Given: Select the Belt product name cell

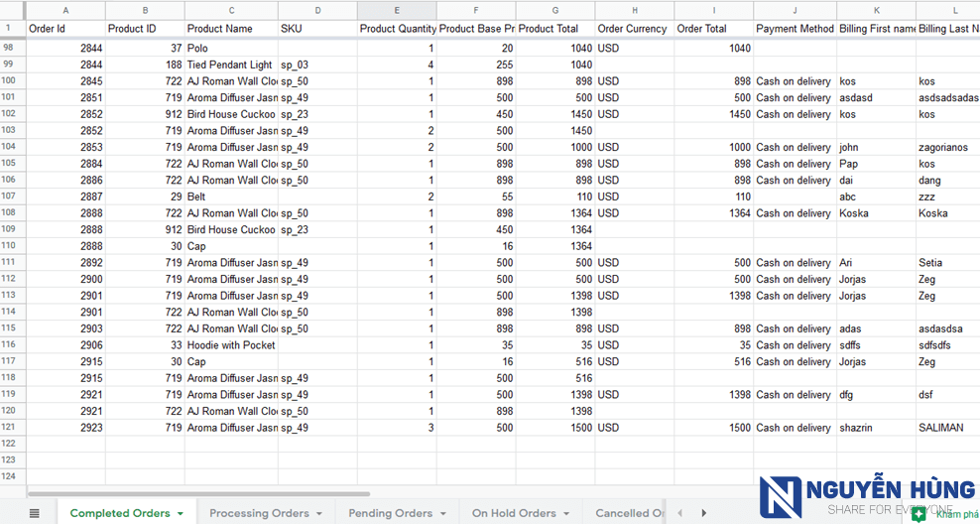Looking at the screenshot, I should pos(231,196).
